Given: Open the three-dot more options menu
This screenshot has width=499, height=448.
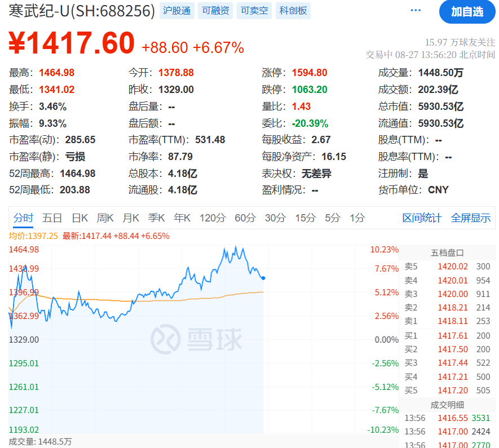Looking at the screenshot, I should [416, 11].
